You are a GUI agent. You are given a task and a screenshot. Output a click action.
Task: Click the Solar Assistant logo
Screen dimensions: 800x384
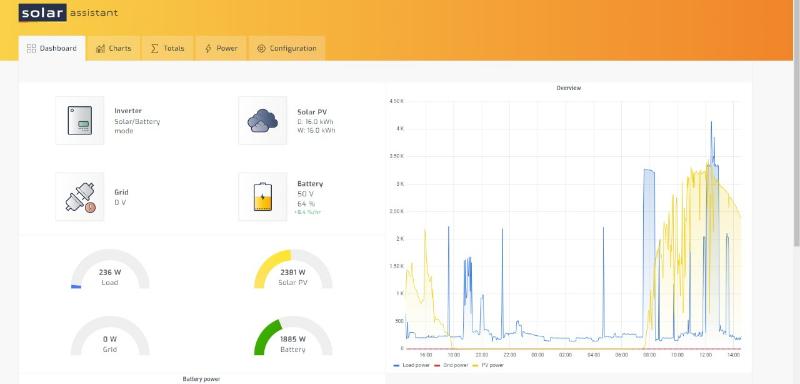click(68, 13)
